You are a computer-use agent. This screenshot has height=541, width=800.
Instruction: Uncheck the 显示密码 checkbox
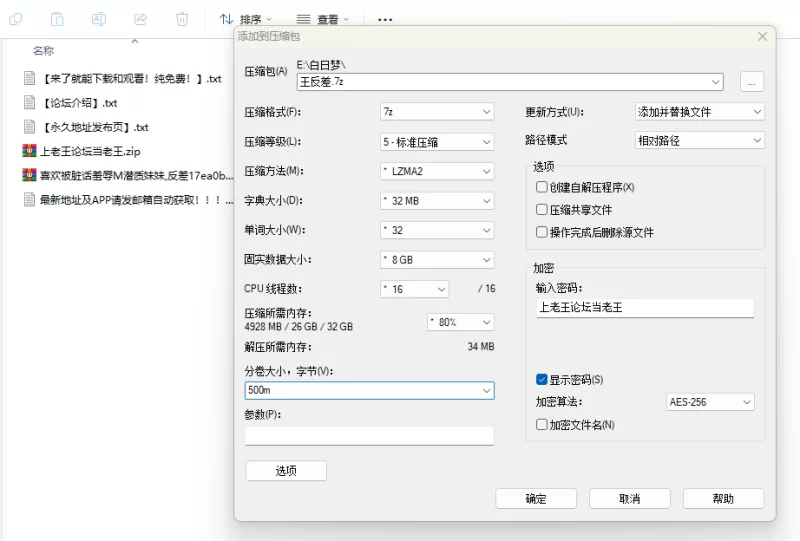pos(542,380)
